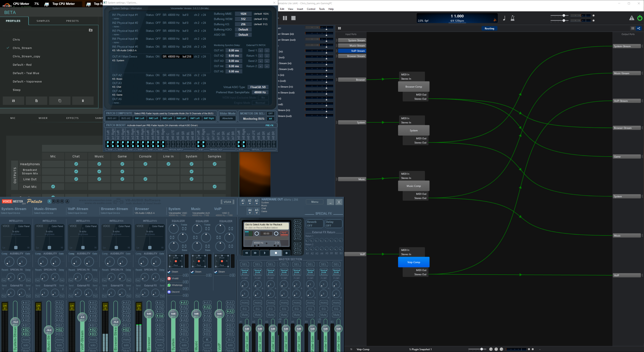Switch to the SAMPLES tab
The height and width of the screenshot is (352, 644).
click(x=43, y=21)
